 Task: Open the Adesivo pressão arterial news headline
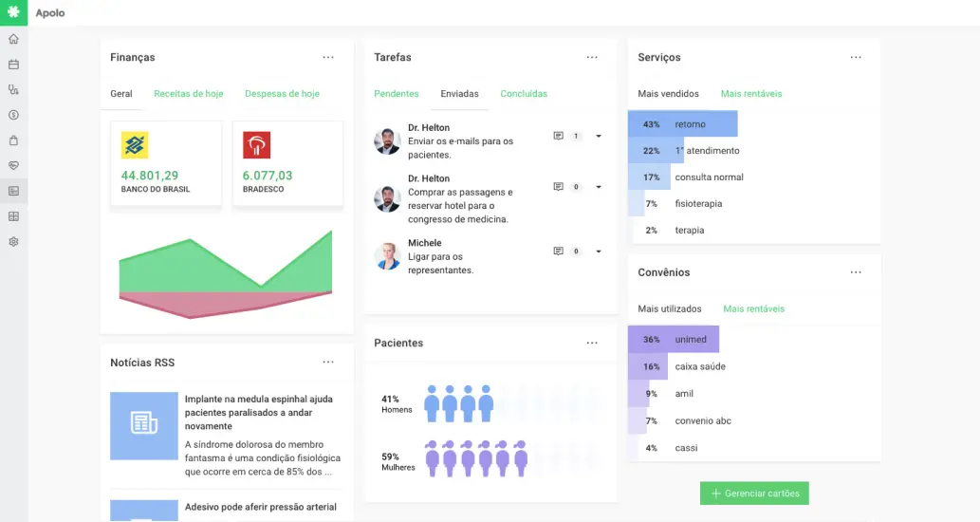261,507
